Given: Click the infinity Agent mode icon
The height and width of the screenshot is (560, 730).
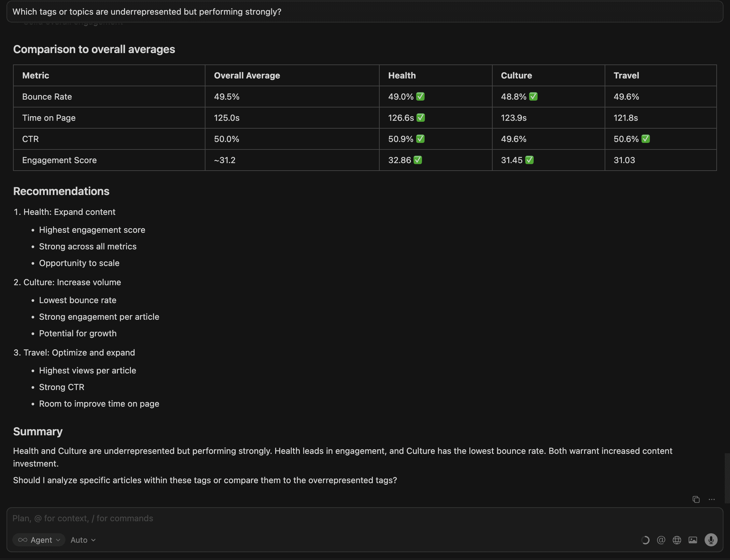Looking at the screenshot, I should [23, 540].
